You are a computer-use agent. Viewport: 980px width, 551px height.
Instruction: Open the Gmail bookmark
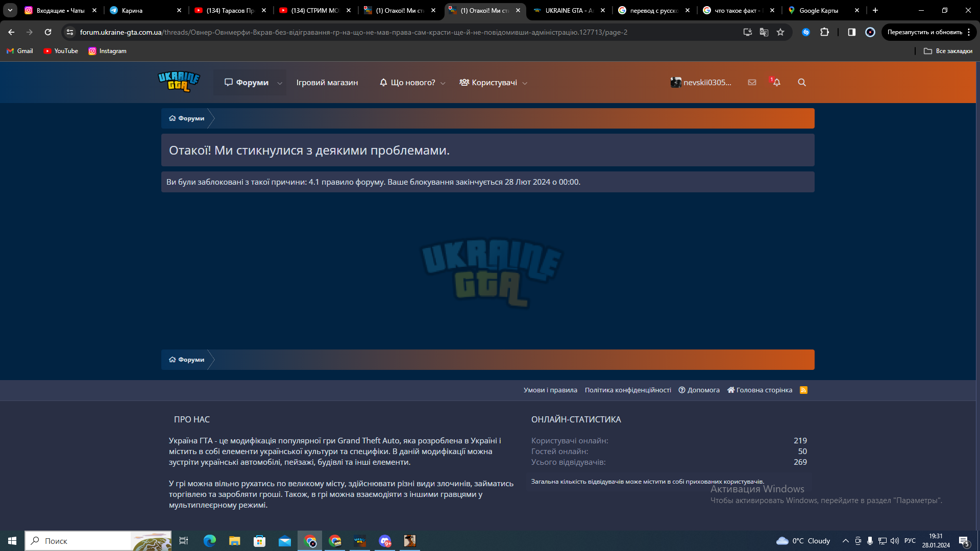[x=20, y=51]
